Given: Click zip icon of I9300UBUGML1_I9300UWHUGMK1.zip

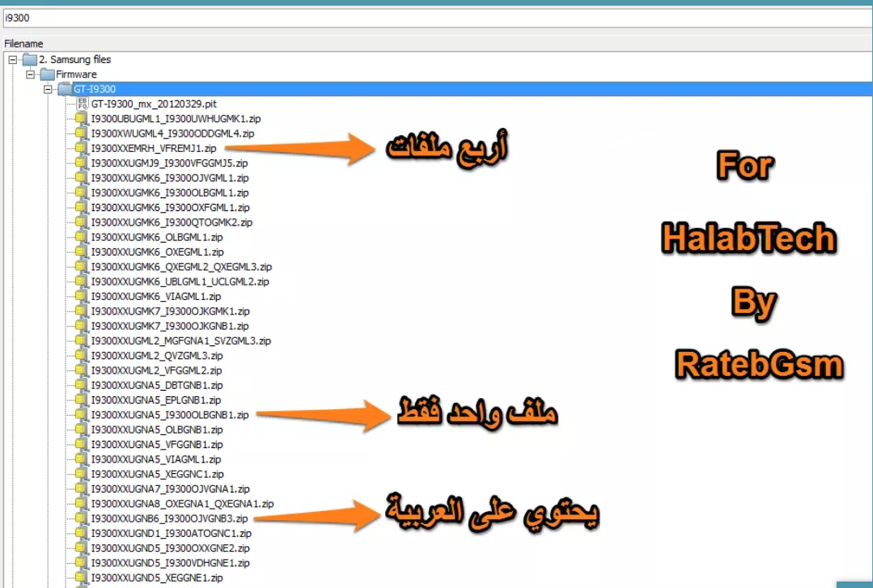Looking at the screenshot, I should pyautogui.click(x=81, y=119).
